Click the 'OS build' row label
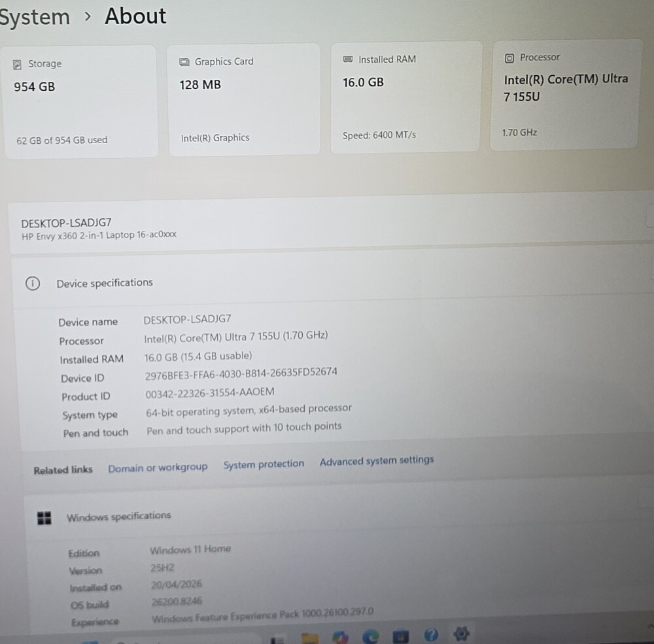This screenshot has width=654, height=644. click(90, 605)
